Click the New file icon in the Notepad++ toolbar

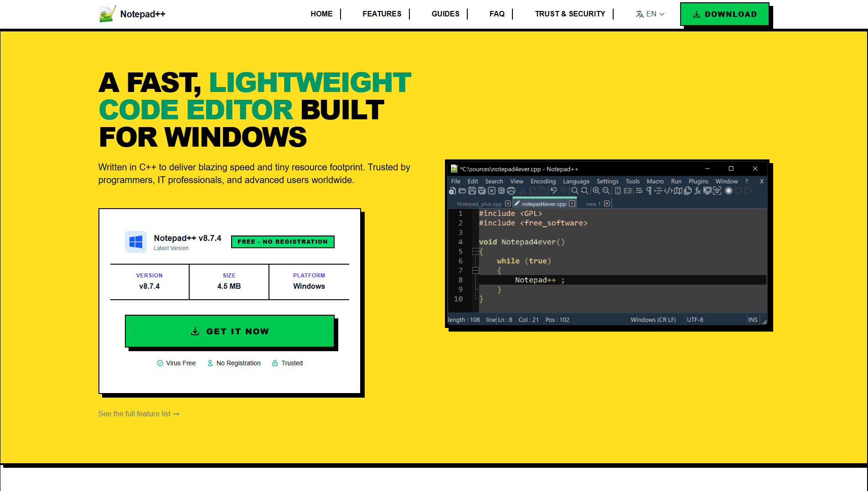(452, 191)
